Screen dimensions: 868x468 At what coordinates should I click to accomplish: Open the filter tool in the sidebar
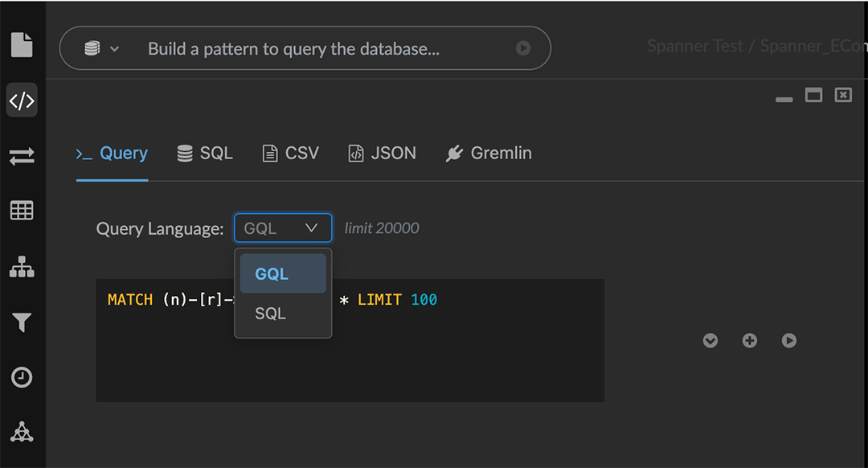coord(21,322)
